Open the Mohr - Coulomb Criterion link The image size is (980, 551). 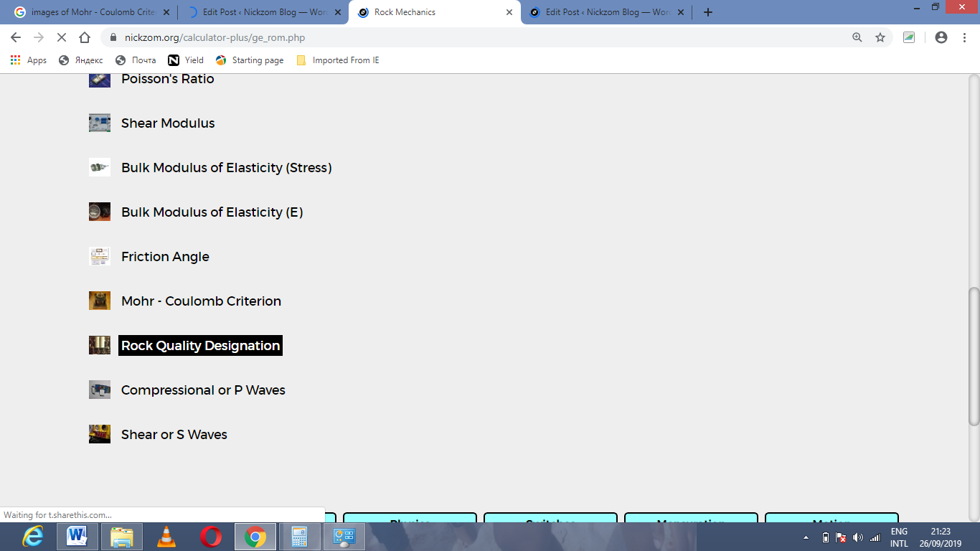point(201,301)
